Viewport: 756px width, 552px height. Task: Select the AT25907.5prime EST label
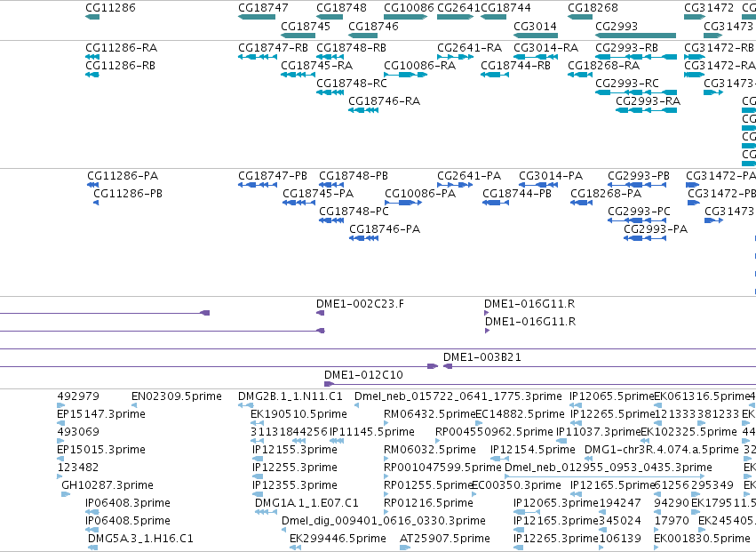pyautogui.click(x=445, y=539)
